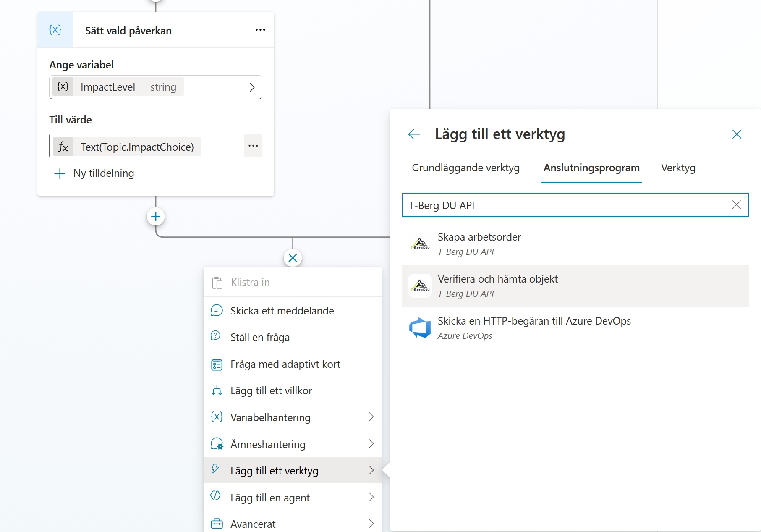Click the T-Berg logo beside Verifiera och hämta objekt
This screenshot has width=761, height=532.
click(x=420, y=286)
